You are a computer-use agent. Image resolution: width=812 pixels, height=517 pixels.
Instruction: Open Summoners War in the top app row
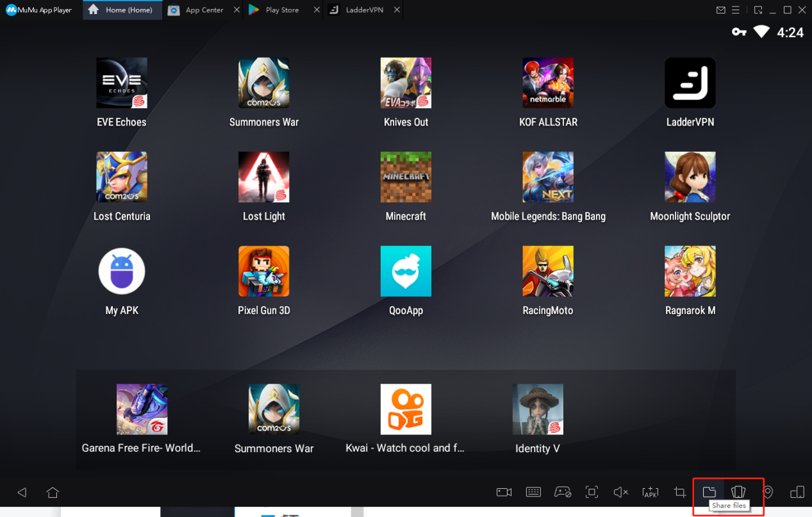coord(264,83)
